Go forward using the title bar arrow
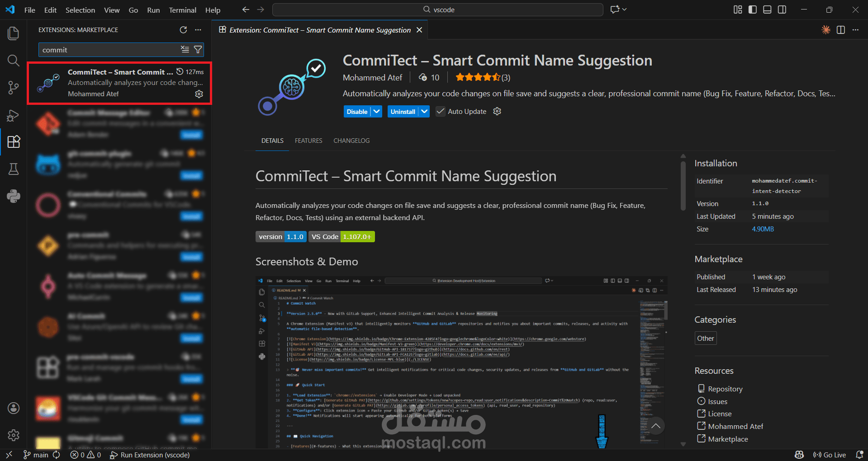This screenshot has width=868, height=461. click(x=261, y=9)
